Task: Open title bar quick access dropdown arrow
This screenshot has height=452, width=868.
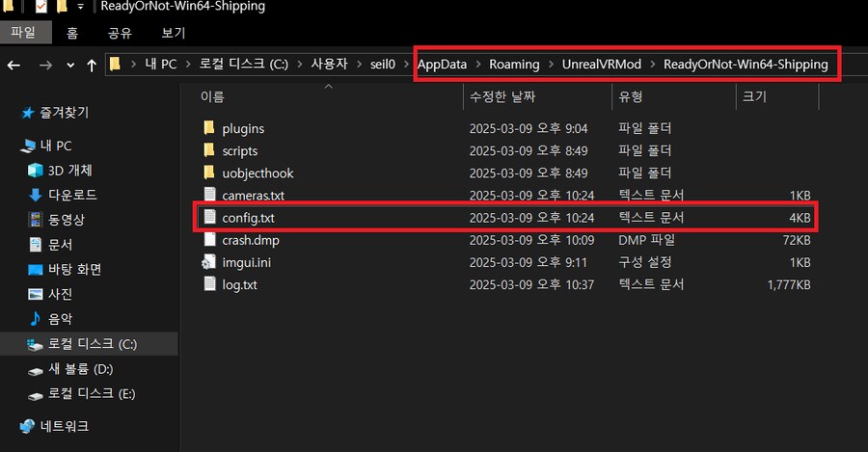Action: [x=80, y=6]
